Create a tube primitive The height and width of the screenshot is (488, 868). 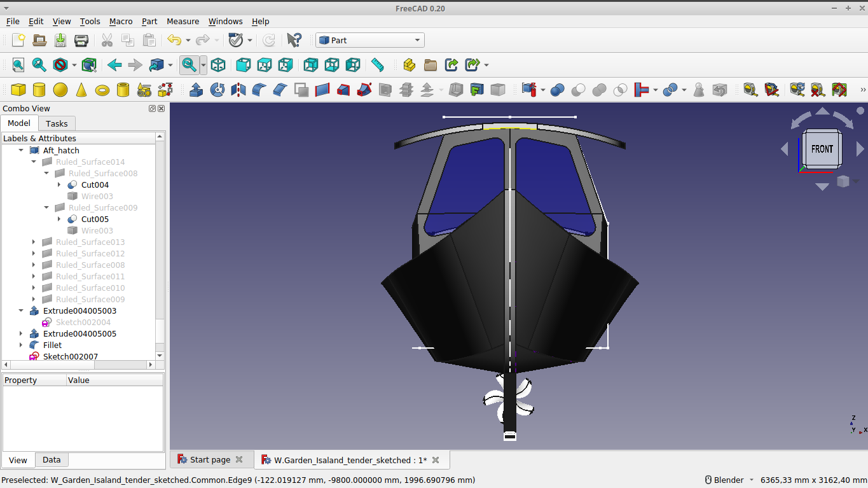[x=123, y=90]
